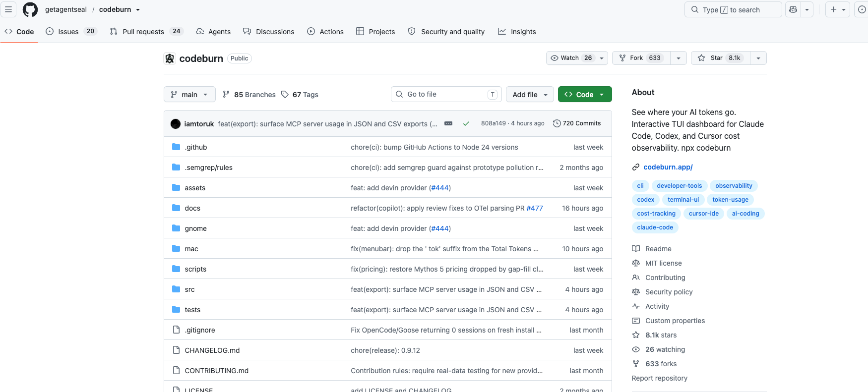Click the Report repository link
This screenshot has width=868, height=392.
click(x=660, y=378)
